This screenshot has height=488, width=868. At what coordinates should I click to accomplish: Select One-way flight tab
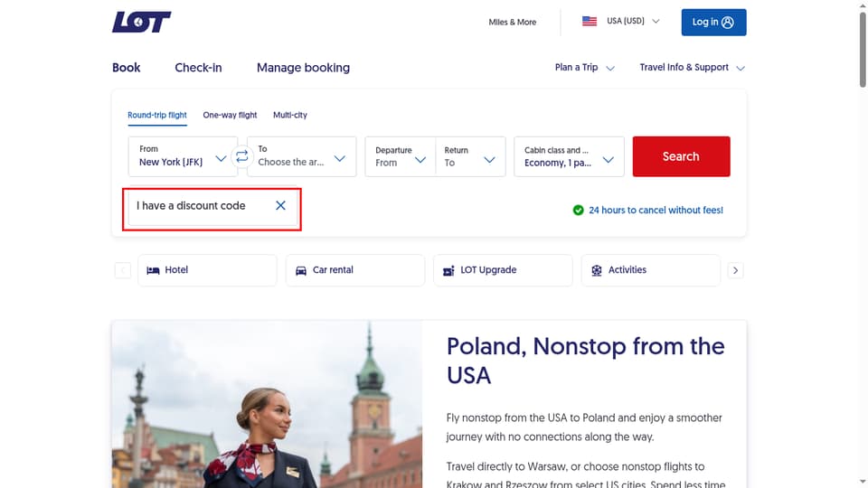230,115
